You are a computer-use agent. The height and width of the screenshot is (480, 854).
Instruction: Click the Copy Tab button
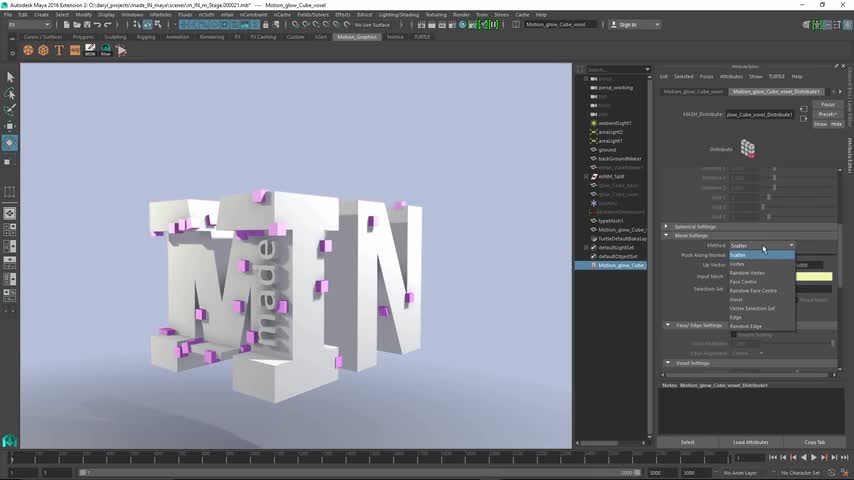pyautogui.click(x=814, y=442)
